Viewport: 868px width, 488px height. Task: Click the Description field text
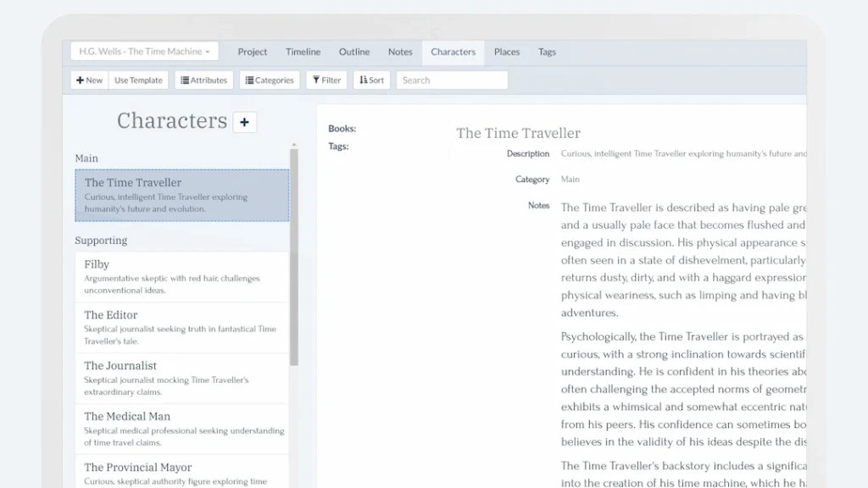tap(684, 154)
